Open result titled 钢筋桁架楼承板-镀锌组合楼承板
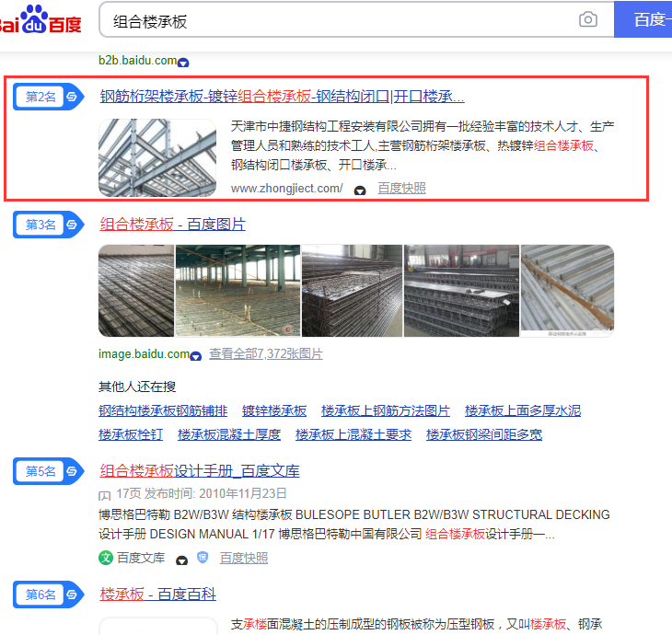 pyautogui.click(x=282, y=97)
